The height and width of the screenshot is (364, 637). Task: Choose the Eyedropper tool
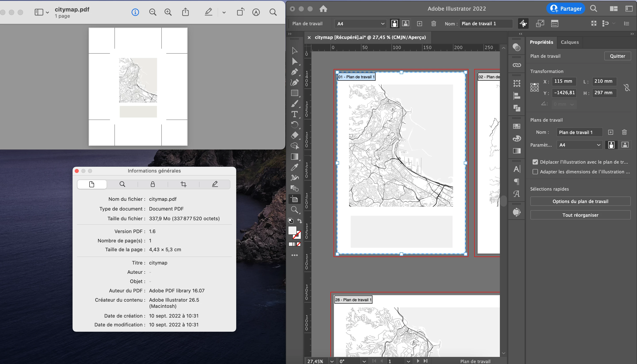coord(294,167)
